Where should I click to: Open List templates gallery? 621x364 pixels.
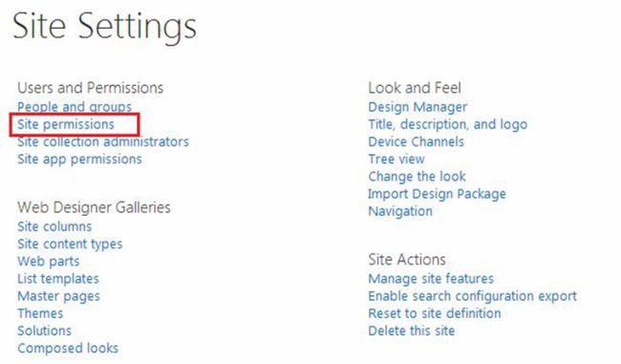point(58,279)
